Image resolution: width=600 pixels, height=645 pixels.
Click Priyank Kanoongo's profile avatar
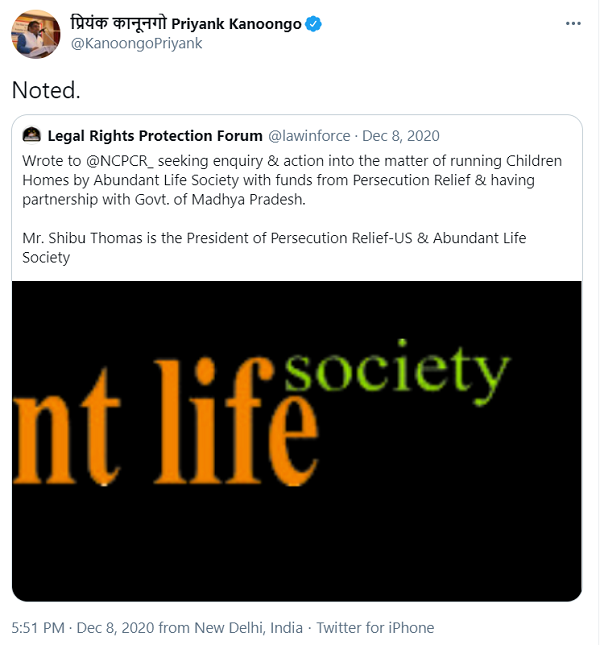coord(36,34)
